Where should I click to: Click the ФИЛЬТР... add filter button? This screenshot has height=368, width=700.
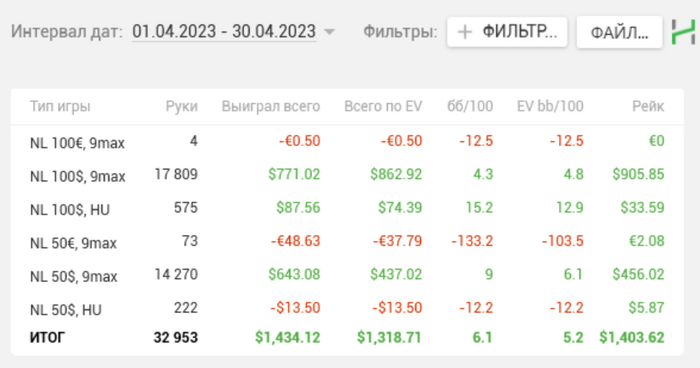click(x=507, y=32)
